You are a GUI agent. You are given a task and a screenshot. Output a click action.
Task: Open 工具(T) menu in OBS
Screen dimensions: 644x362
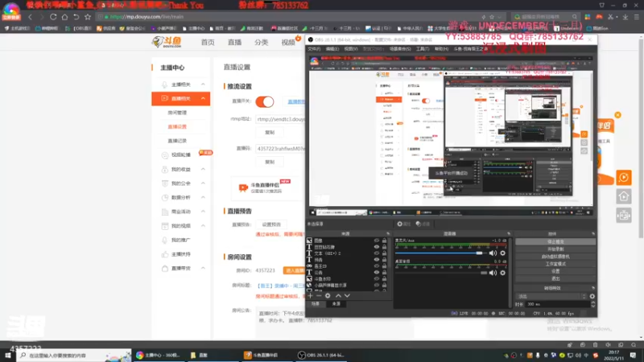click(x=422, y=49)
